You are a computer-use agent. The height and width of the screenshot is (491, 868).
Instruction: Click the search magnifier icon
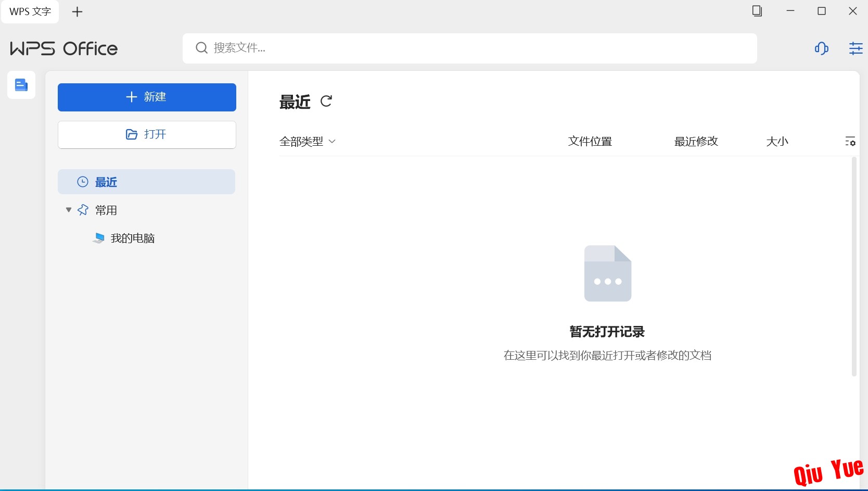pos(201,48)
